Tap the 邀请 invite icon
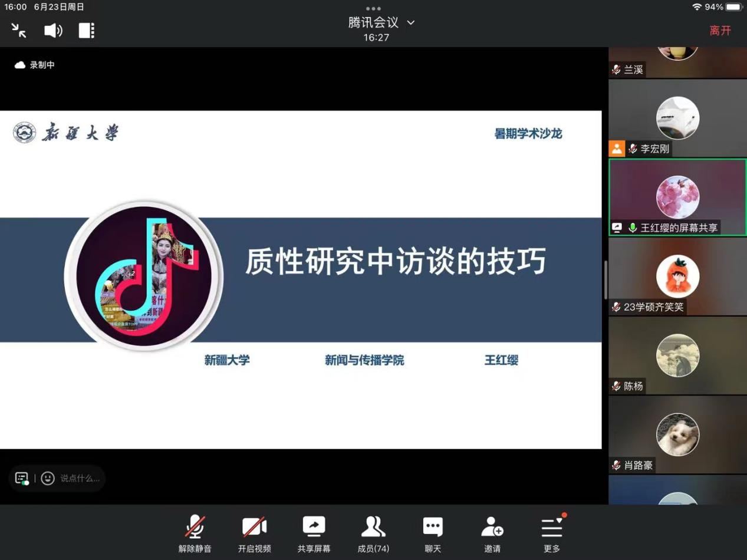The width and height of the screenshot is (747, 560). click(492, 533)
